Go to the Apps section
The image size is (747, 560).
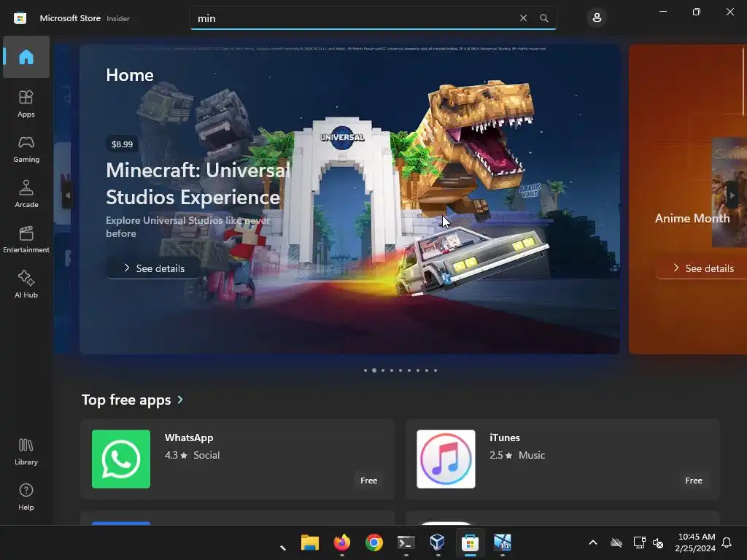(x=26, y=104)
